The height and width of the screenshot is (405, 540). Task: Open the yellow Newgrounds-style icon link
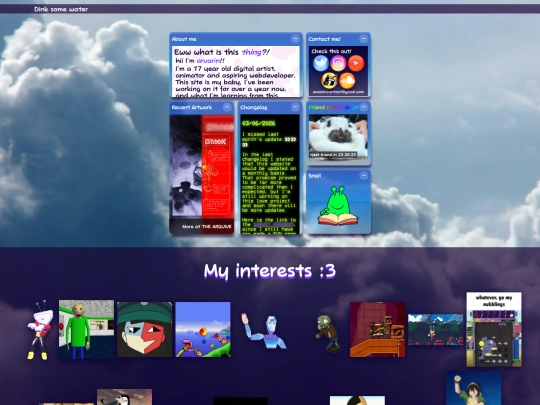point(329,81)
